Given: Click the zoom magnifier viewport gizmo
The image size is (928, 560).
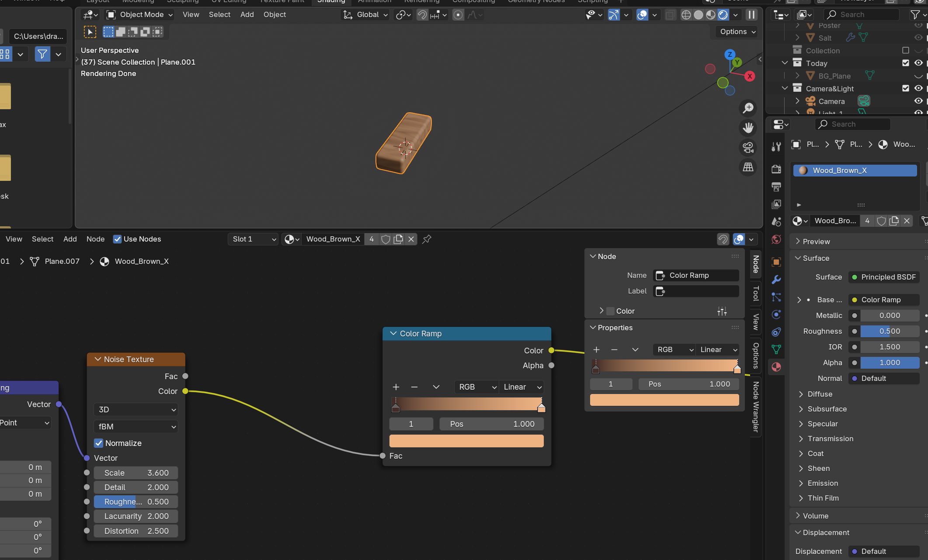Looking at the screenshot, I should (x=748, y=108).
